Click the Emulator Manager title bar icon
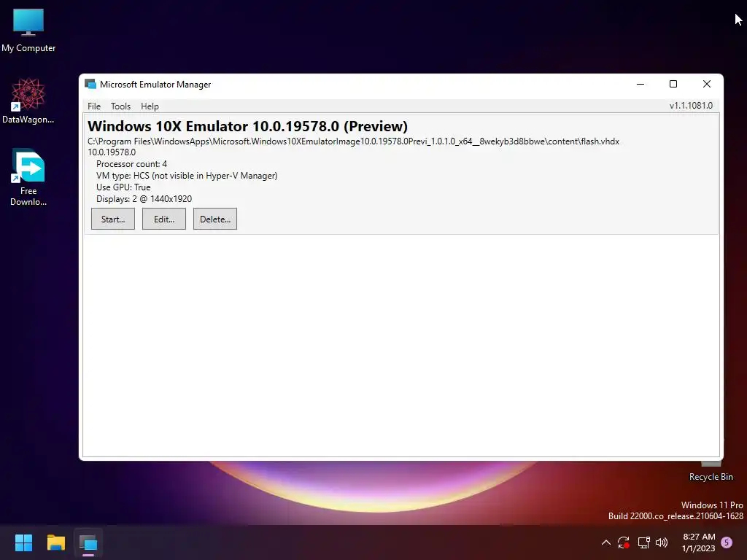Viewport: 747px width, 560px height. tap(90, 85)
